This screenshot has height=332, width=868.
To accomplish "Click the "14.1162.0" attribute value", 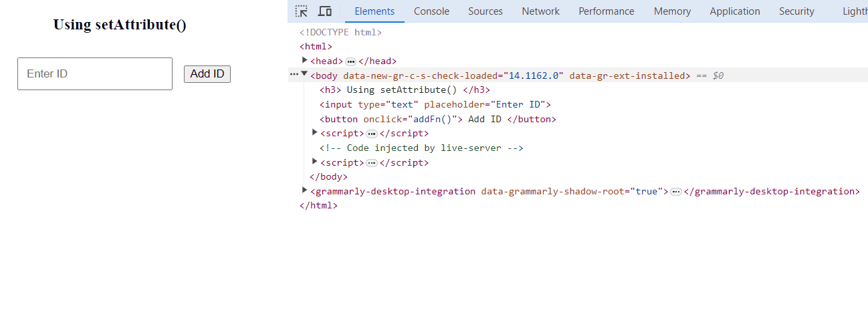I will click(534, 76).
